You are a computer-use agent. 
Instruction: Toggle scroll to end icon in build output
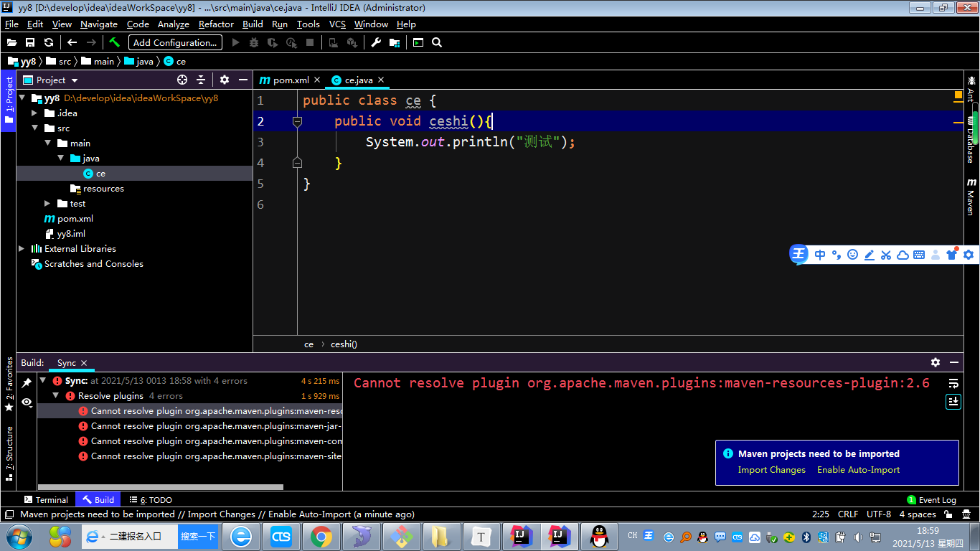point(953,401)
